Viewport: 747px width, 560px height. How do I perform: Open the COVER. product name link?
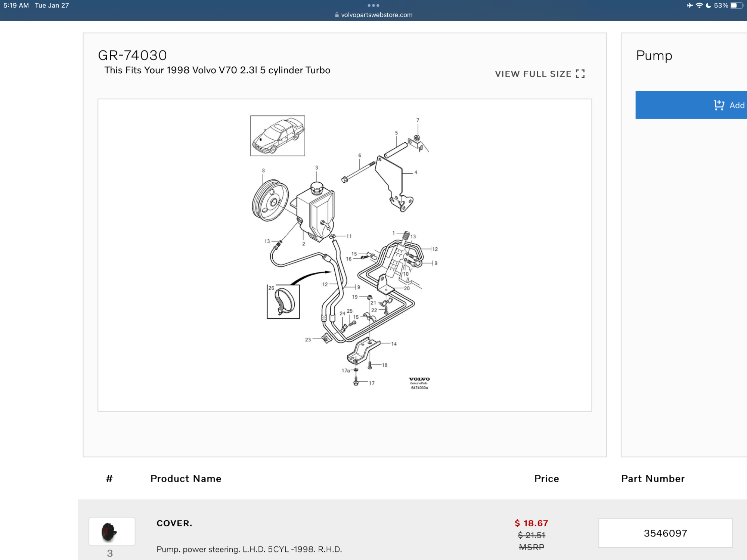(174, 523)
